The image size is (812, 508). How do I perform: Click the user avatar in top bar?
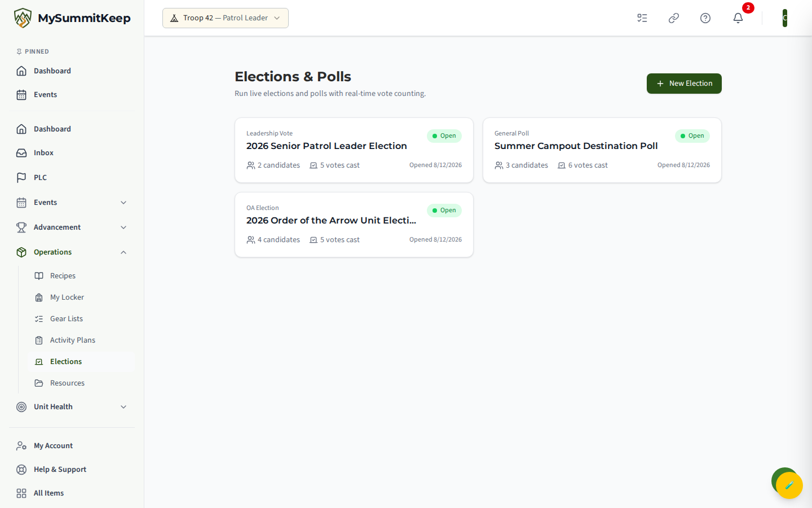[x=785, y=18]
